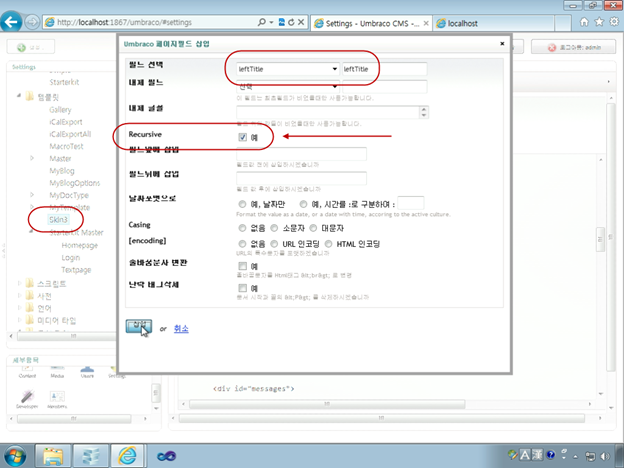This screenshot has width=624, height=468.
Task: Click the alternative text textarea stepper arrows
Action: pos(424,112)
